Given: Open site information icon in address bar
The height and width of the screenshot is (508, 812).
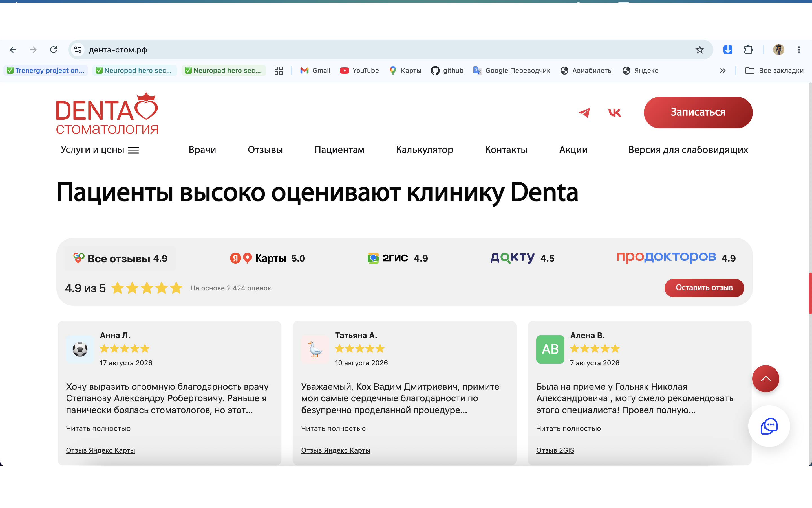Looking at the screenshot, I should [78, 50].
